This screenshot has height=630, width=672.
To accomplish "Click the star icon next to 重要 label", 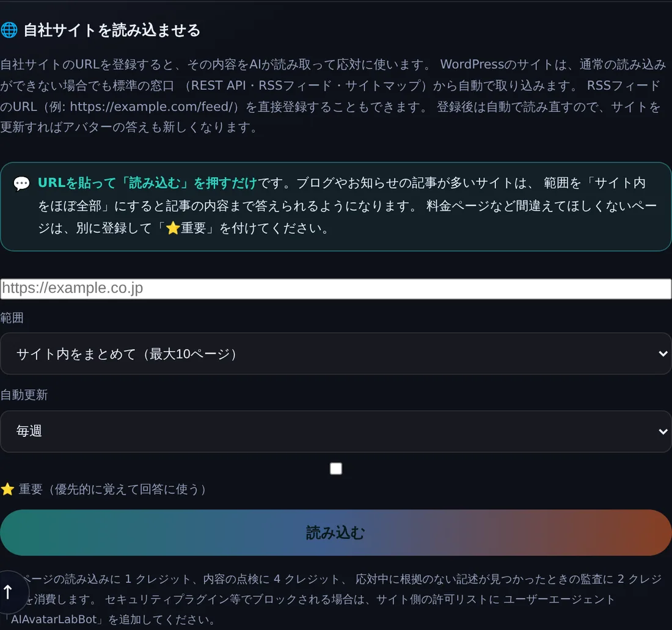I will [x=7, y=489].
